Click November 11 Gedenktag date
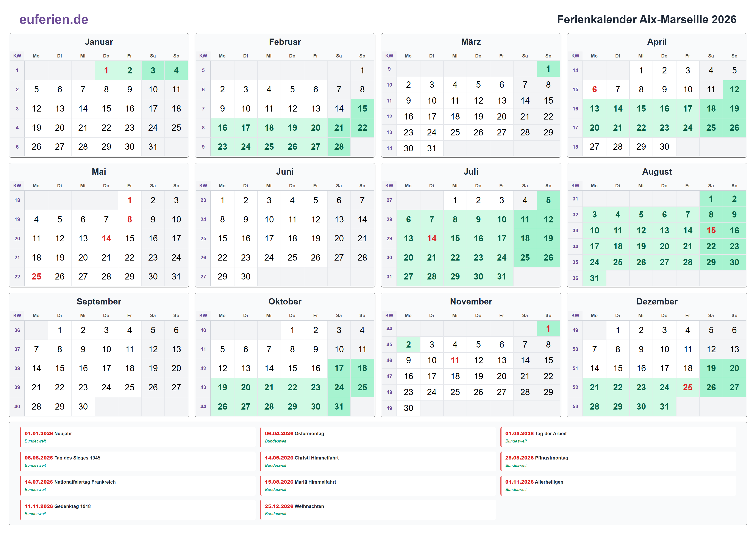The height and width of the screenshot is (534, 756). pyautogui.click(x=455, y=361)
